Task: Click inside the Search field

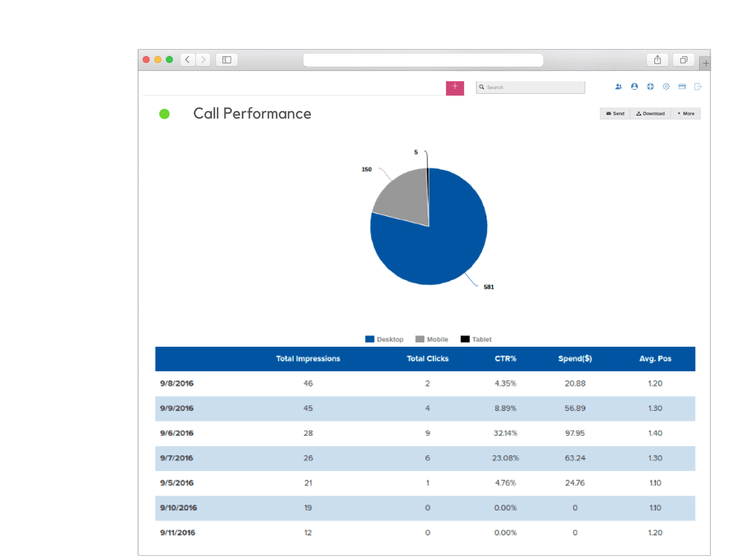Action: click(530, 87)
